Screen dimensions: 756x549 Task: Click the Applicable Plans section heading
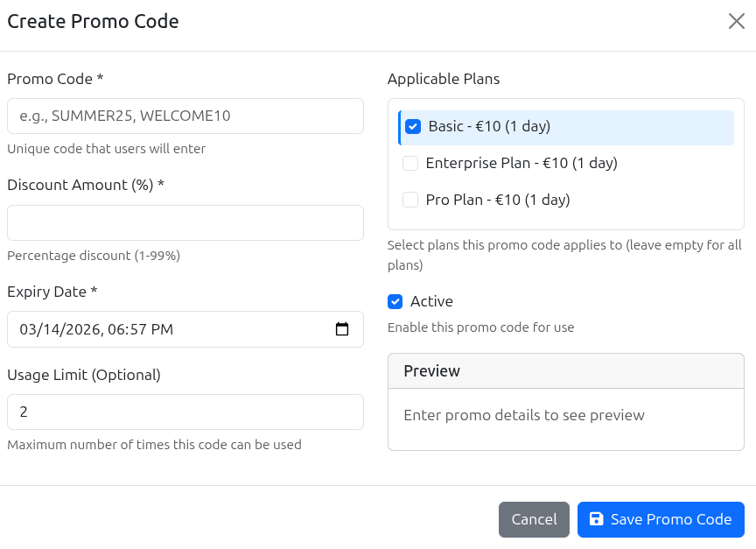pyautogui.click(x=444, y=79)
